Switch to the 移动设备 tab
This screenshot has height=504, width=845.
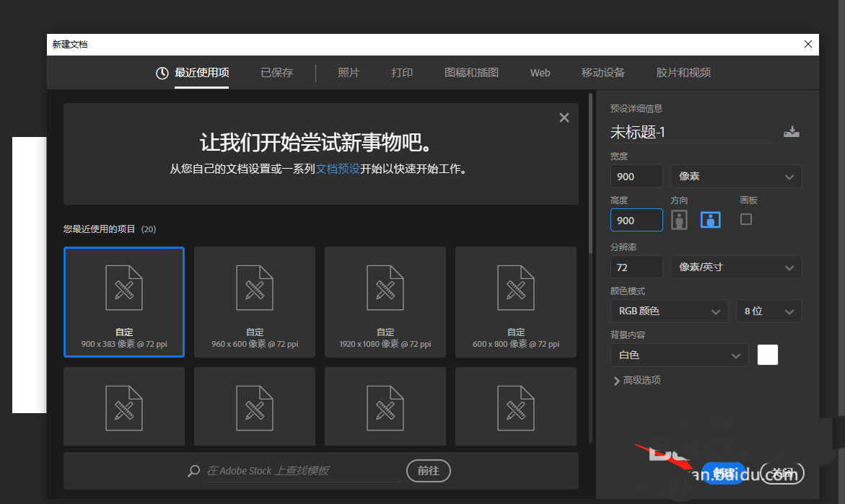click(603, 72)
